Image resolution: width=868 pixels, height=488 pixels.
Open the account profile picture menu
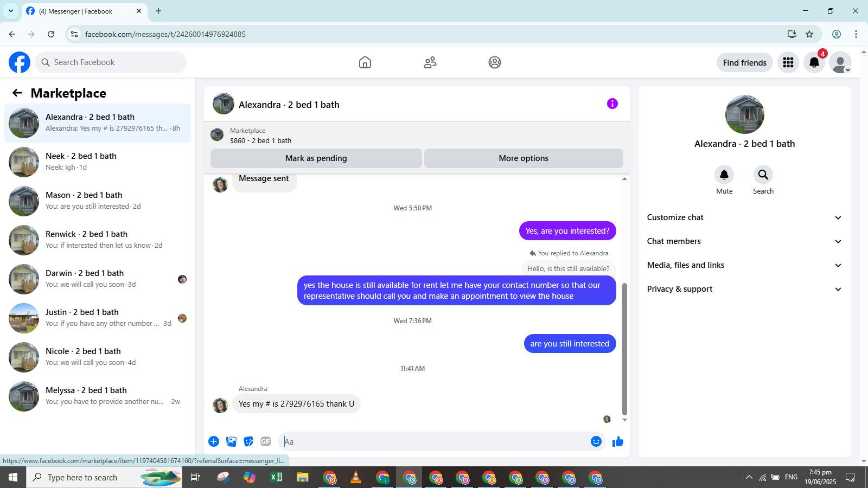(x=840, y=62)
